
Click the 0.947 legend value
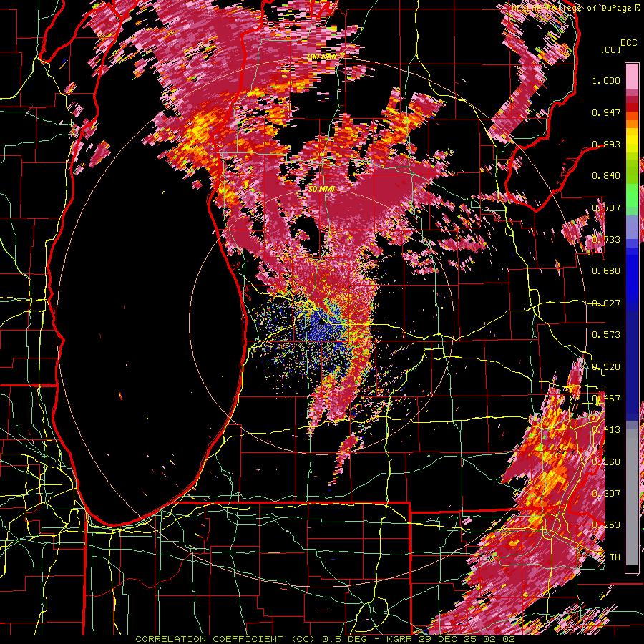[606, 112]
